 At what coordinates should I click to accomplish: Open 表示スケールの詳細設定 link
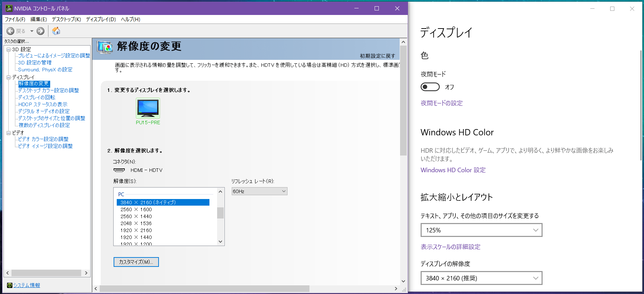click(x=451, y=247)
